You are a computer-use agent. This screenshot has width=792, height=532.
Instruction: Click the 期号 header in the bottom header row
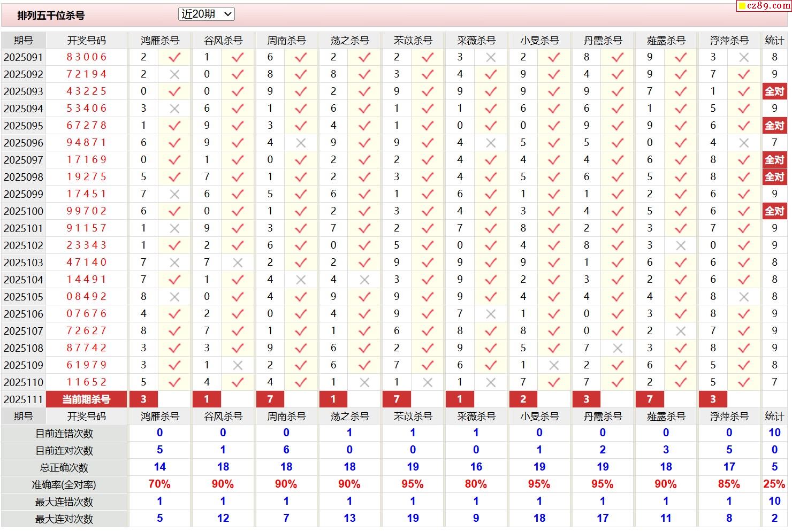pos(24,417)
